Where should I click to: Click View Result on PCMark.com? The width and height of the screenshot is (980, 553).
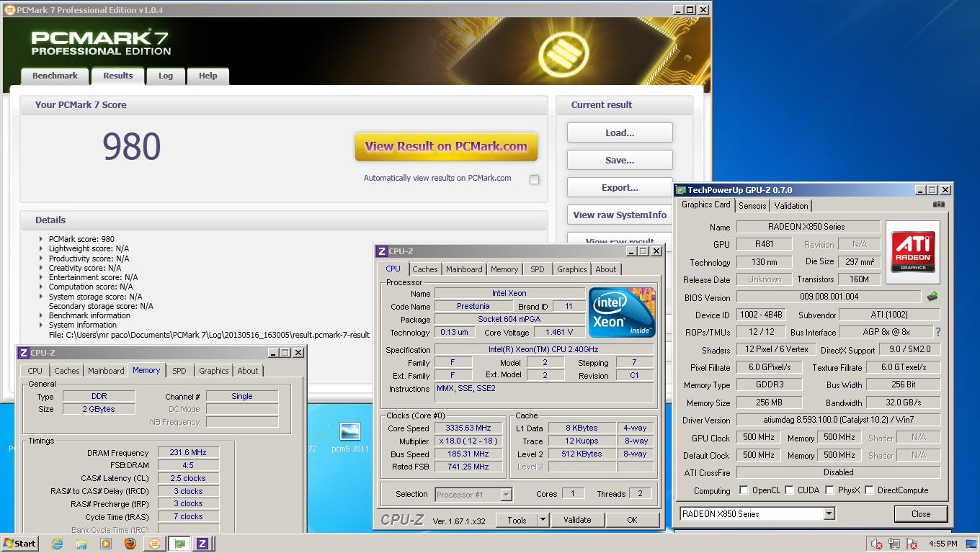(446, 146)
